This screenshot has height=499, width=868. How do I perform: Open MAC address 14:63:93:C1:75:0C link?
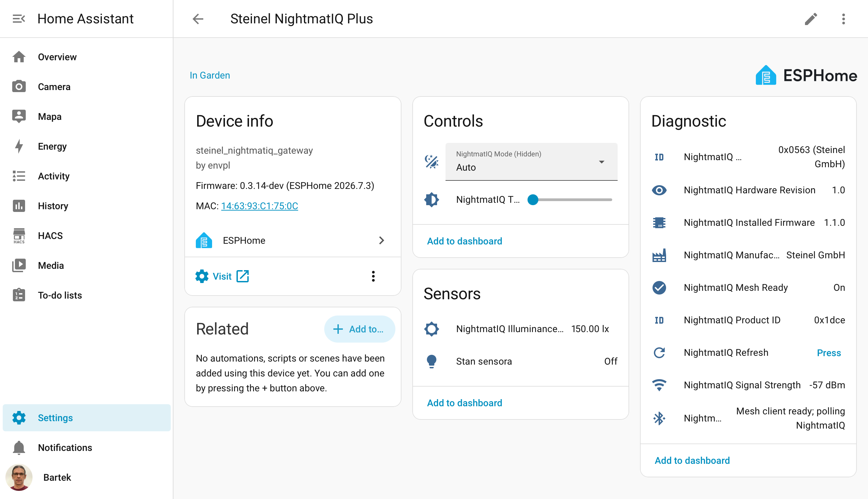tap(260, 206)
